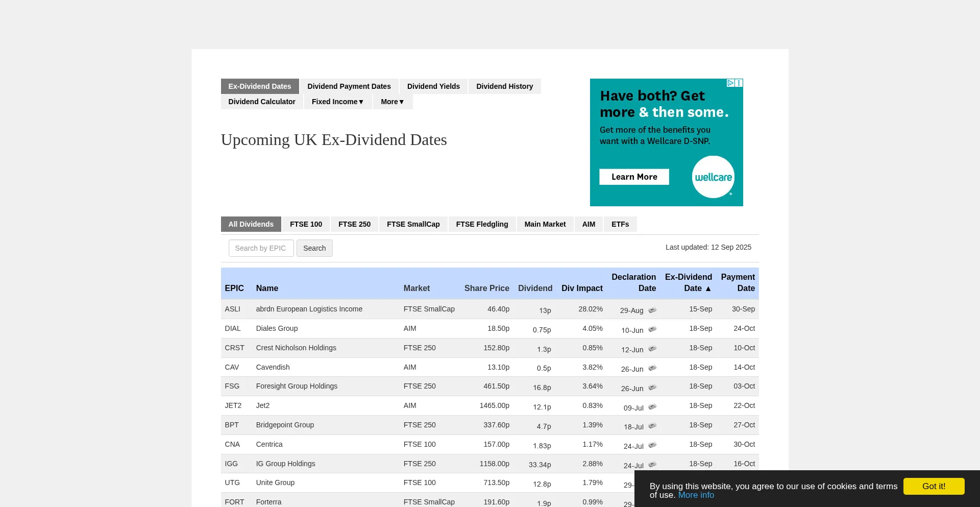Open declaration document icon for IG Group row

coord(652,465)
